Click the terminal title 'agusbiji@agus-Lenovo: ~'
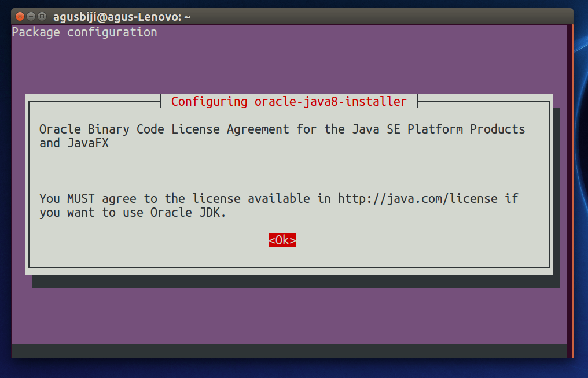588x378 pixels. coord(122,17)
